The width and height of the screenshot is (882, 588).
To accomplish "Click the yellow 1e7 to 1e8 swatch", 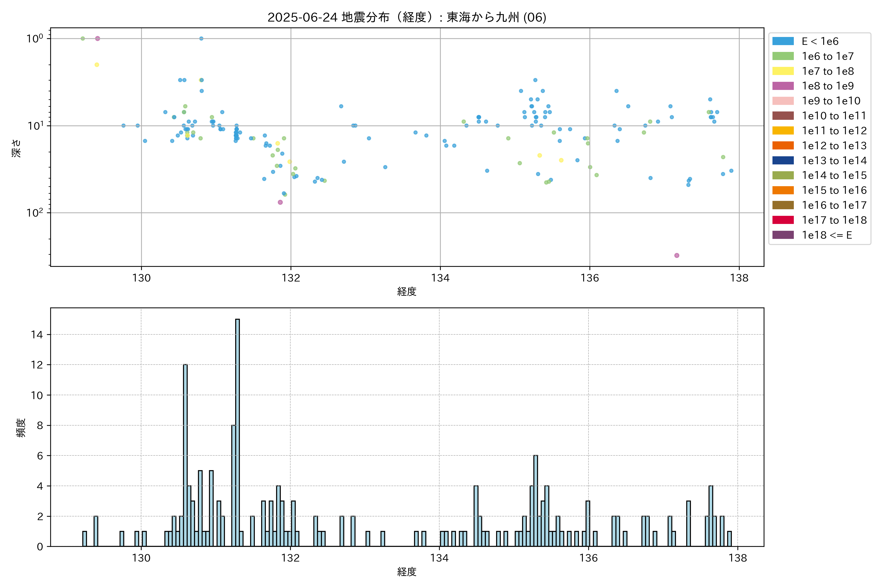I will click(783, 71).
